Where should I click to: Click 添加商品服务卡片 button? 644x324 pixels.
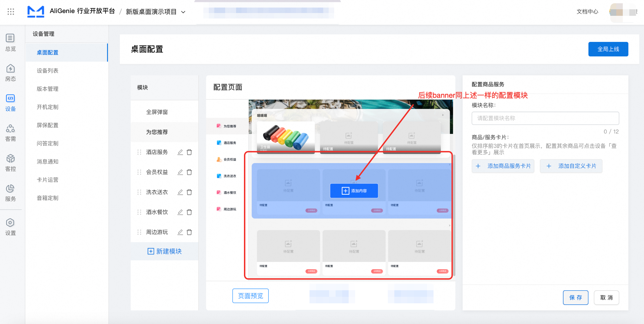[503, 166]
